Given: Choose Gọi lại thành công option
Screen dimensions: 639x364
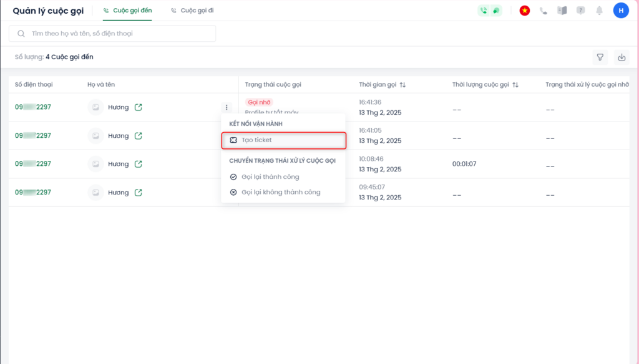Looking at the screenshot, I should (x=270, y=177).
